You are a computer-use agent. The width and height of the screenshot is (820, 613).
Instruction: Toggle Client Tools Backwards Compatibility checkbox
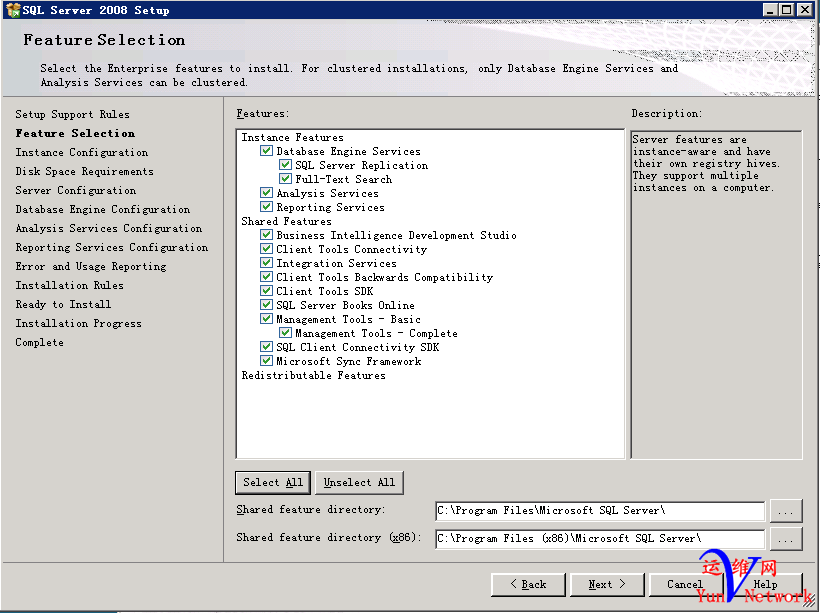266,277
